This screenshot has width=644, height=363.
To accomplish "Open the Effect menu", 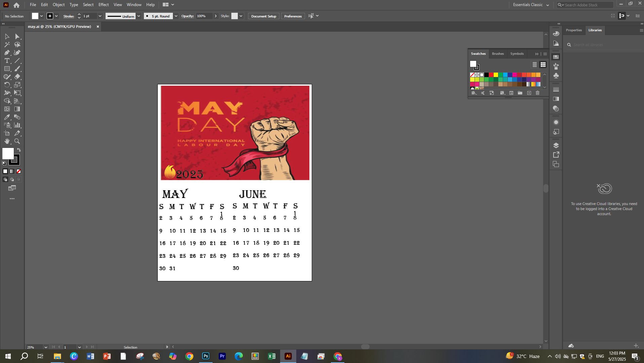I will pos(103,5).
